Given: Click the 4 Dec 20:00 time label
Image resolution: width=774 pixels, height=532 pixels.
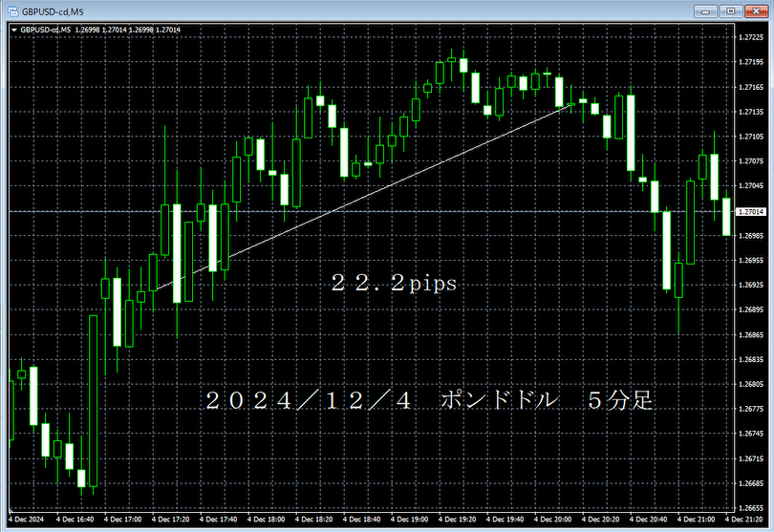Looking at the screenshot, I should click(553, 520).
